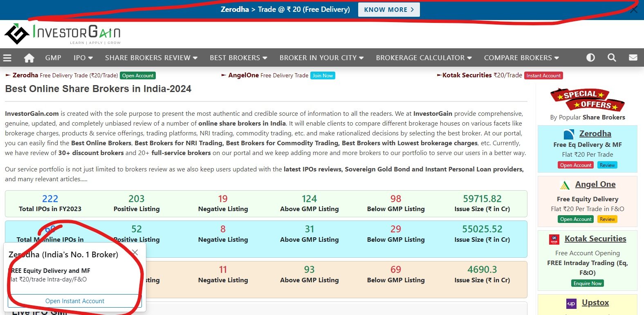Click the envelope contact icon
Image resolution: width=644 pixels, height=315 pixels.
click(633, 58)
